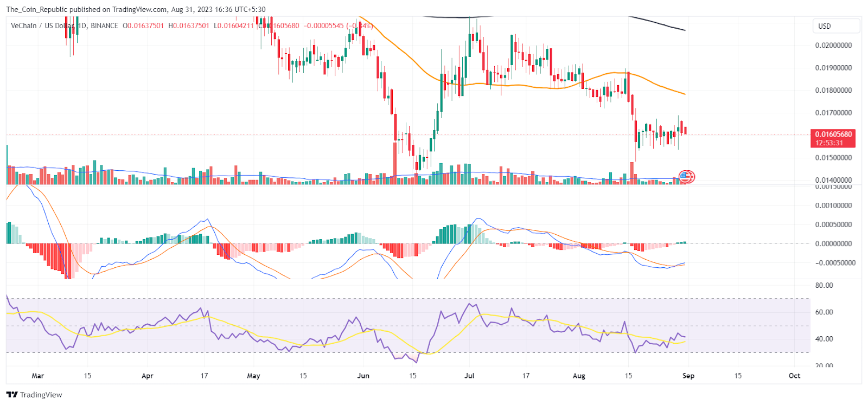Click the 0.01500000 price axis label

coord(833,158)
